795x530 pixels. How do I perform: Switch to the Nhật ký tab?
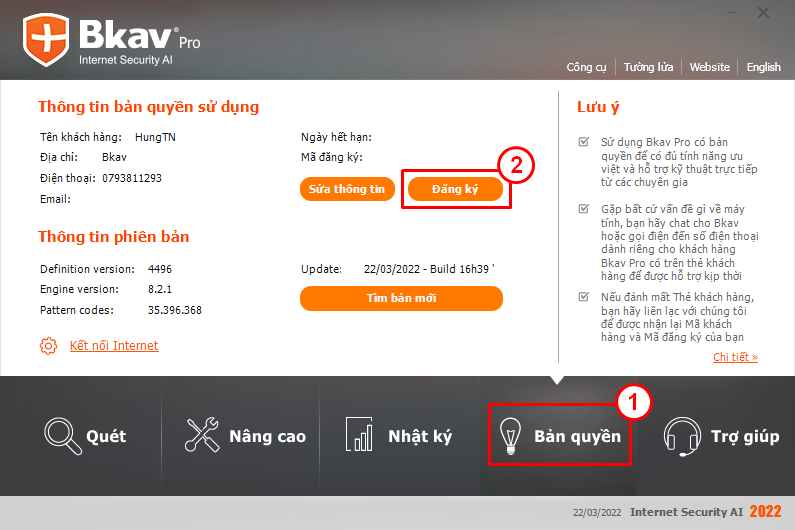[x=399, y=435]
